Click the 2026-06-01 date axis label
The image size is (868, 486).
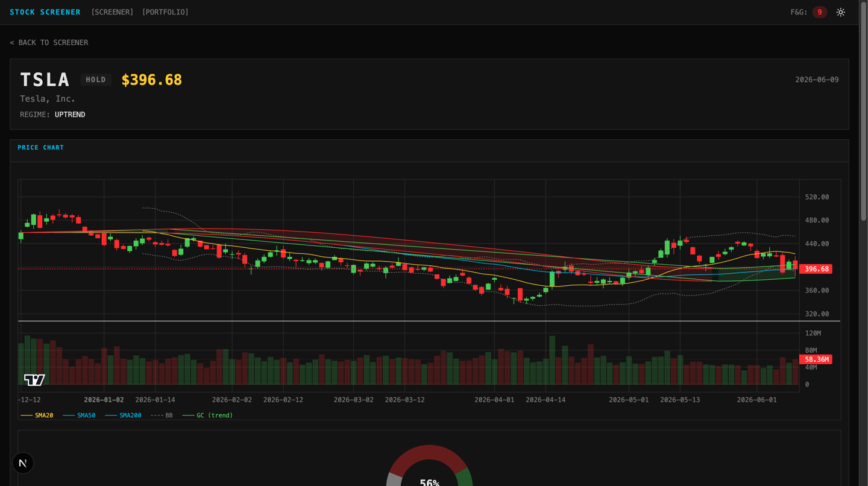(757, 400)
